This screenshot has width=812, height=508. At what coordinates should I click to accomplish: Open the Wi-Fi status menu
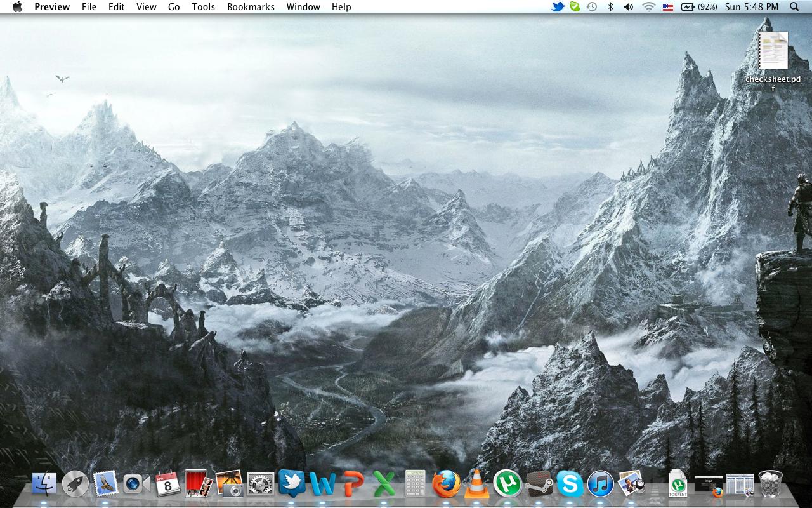[x=648, y=7]
